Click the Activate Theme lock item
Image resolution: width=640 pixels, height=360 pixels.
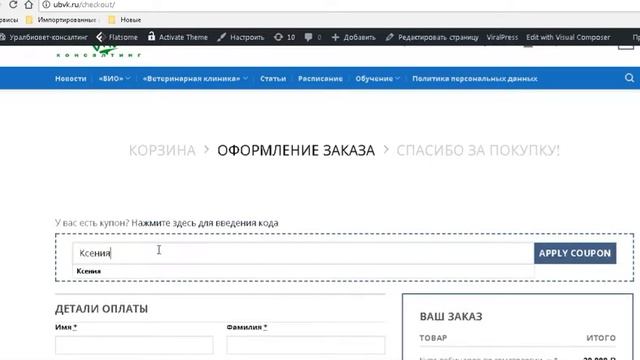(178, 37)
